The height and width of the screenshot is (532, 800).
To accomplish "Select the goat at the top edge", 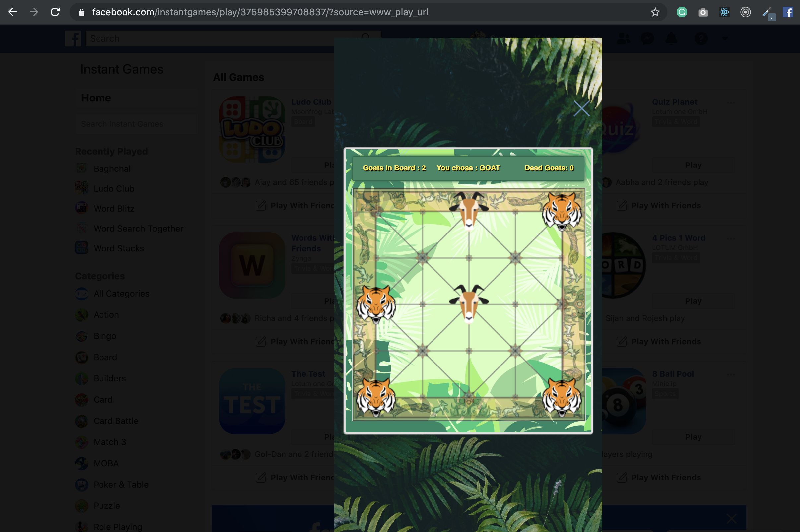I will click(469, 210).
